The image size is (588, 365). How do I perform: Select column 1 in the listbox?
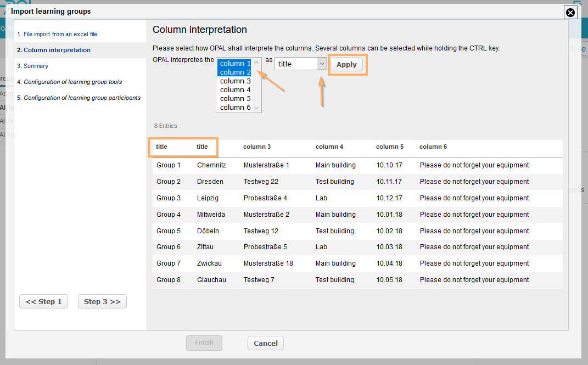pyautogui.click(x=235, y=64)
